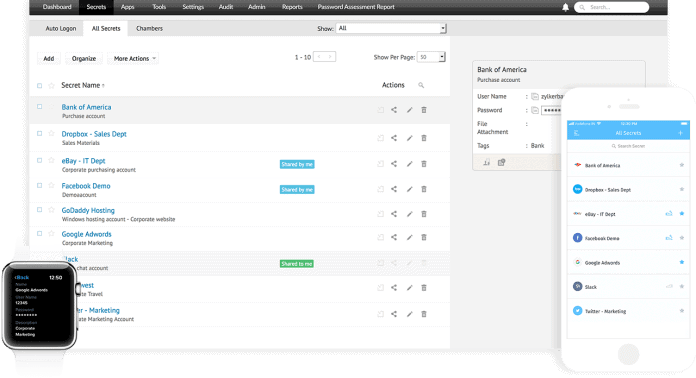Screen dimensions: 696x378
Task: Open the Bank of America link
Action: coord(86,107)
